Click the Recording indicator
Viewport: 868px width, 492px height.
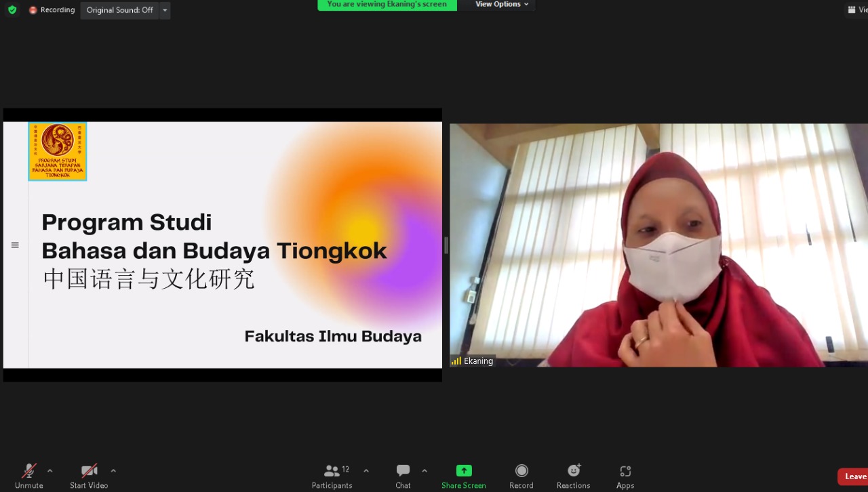click(x=52, y=10)
